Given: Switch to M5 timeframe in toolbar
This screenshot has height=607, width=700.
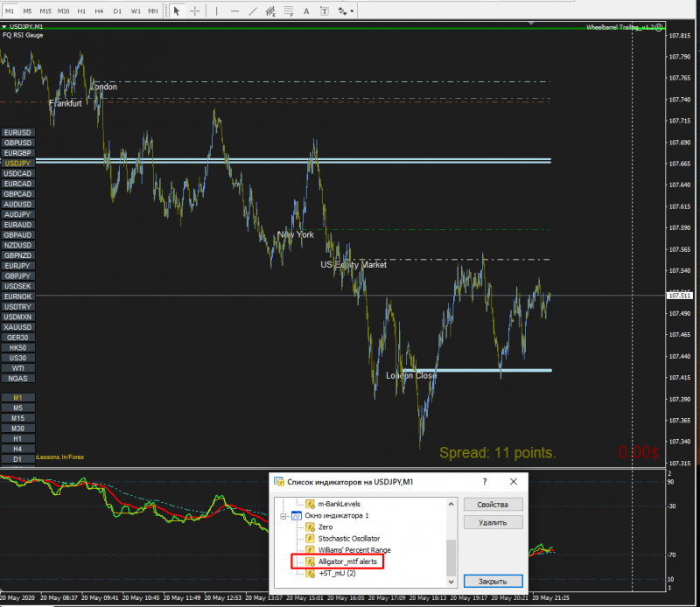Looking at the screenshot, I should [27, 11].
